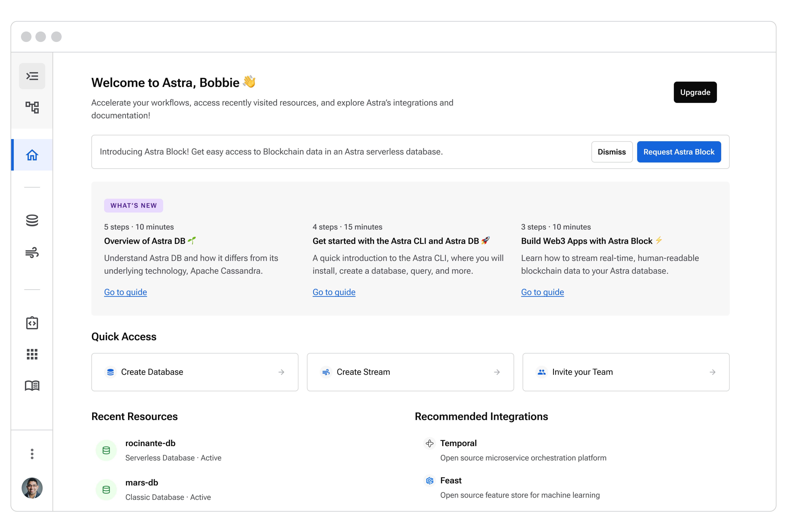Open documentation book icon in sidebar
Viewport: 787px width, 532px height.
point(32,386)
